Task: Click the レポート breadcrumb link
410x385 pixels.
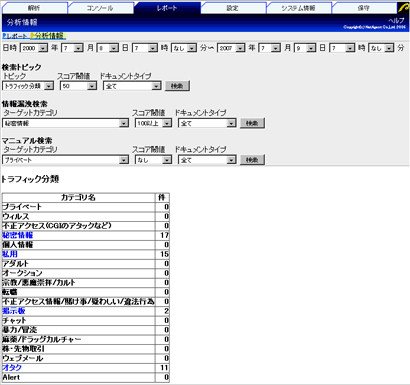Action: point(15,36)
